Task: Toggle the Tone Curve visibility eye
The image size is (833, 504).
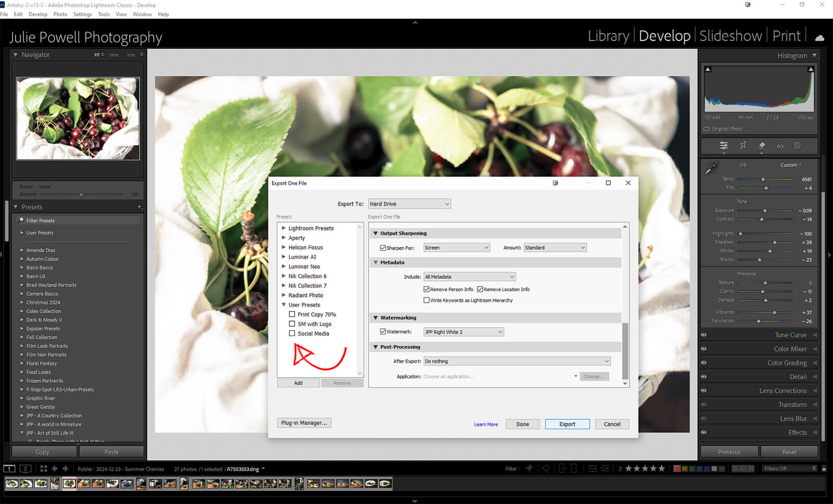Action: [704, 335]
